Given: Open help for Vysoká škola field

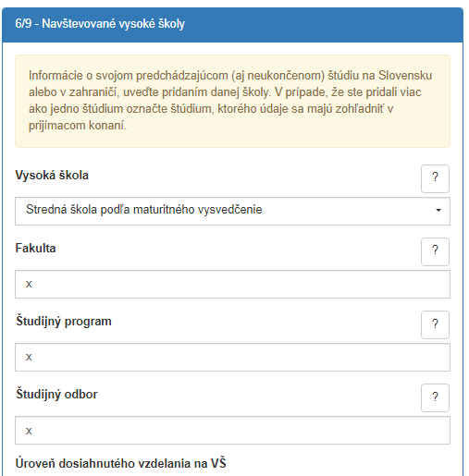Looking at the screenshot, I should (x=435, y=178).
